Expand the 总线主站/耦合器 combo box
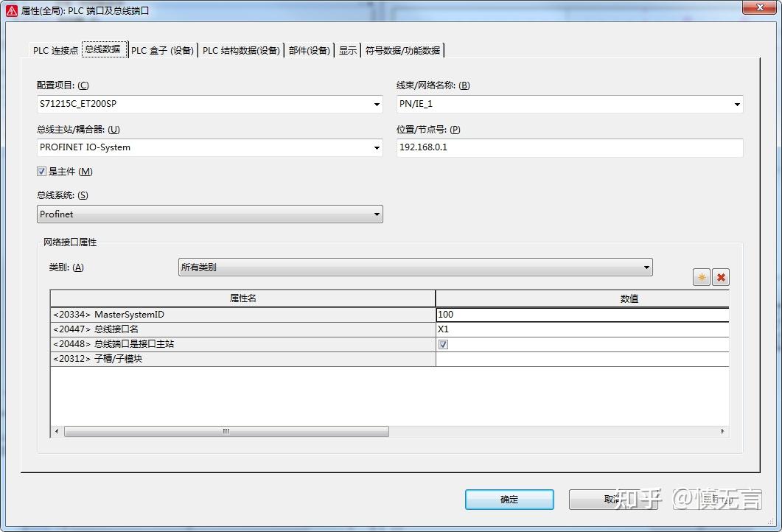The image size is (782, 532). (377, 147)
